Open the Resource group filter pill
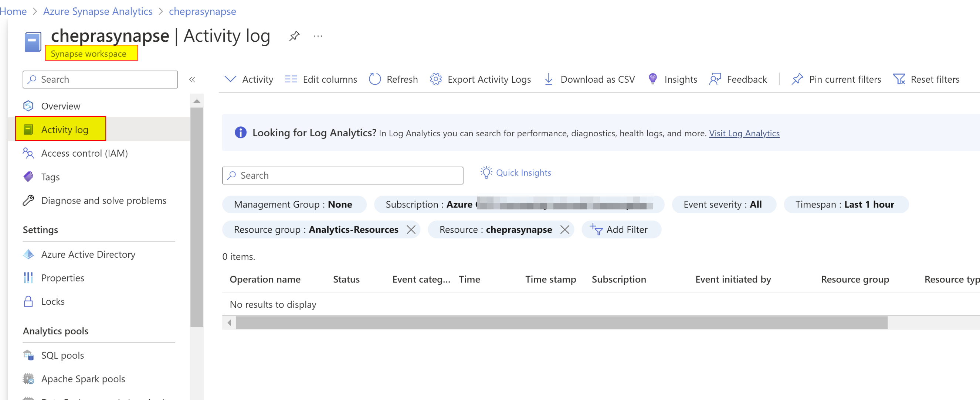980x400 pixels. click(x=316, y=230)
